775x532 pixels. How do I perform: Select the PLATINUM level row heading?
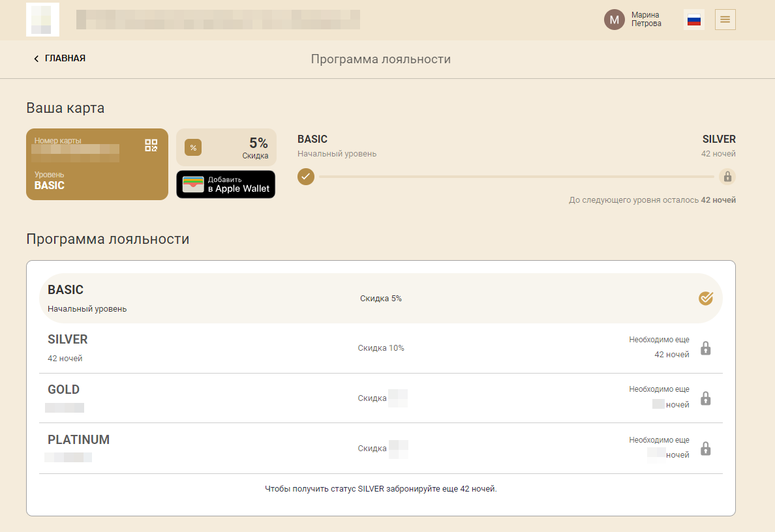click(x=78, y=439)
